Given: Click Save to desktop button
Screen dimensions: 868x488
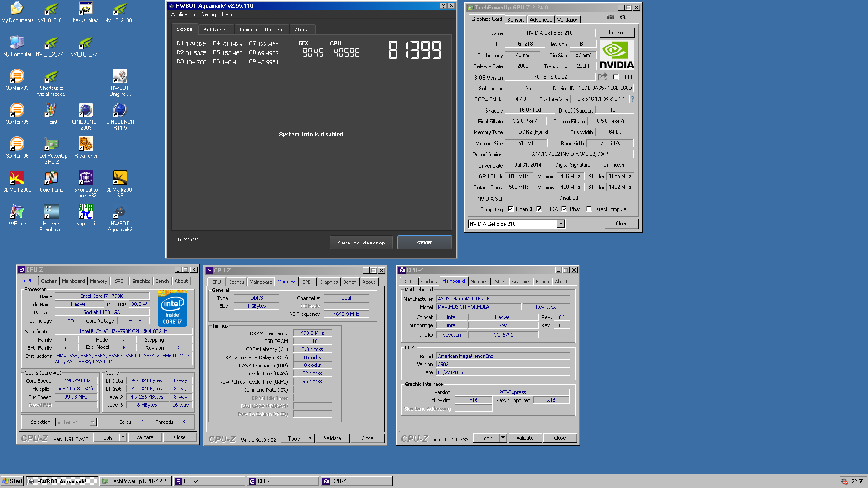Looking at the screenshot, I should coord(361,243).
